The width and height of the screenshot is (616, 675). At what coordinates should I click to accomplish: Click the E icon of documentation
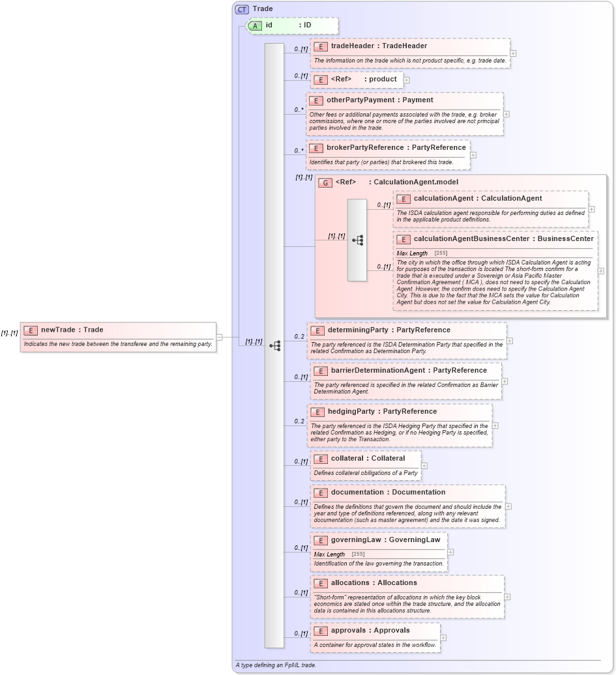point(321,493)
